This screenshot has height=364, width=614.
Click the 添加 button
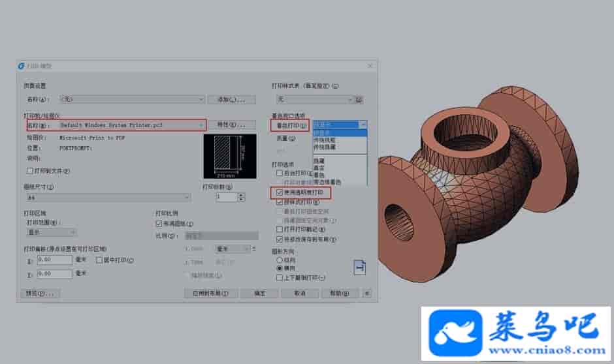(231, 100)
